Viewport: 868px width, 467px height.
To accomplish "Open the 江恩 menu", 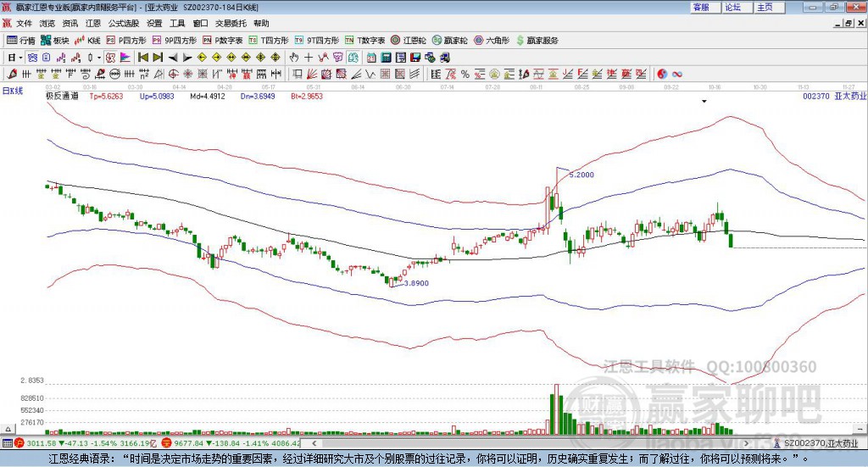I will (93, 23).
